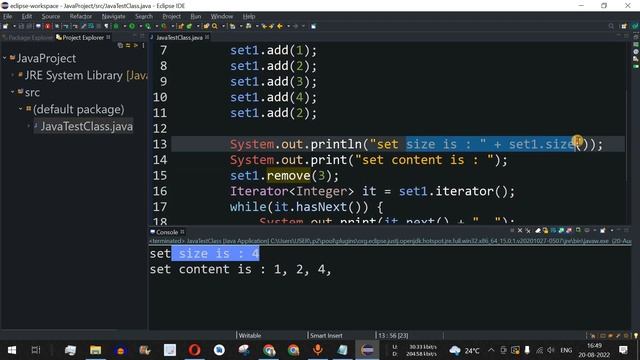Viewport: 640px width, 360px height.
Task: Toggle Show Console on Standard Out change
Action: coord(561,231)
